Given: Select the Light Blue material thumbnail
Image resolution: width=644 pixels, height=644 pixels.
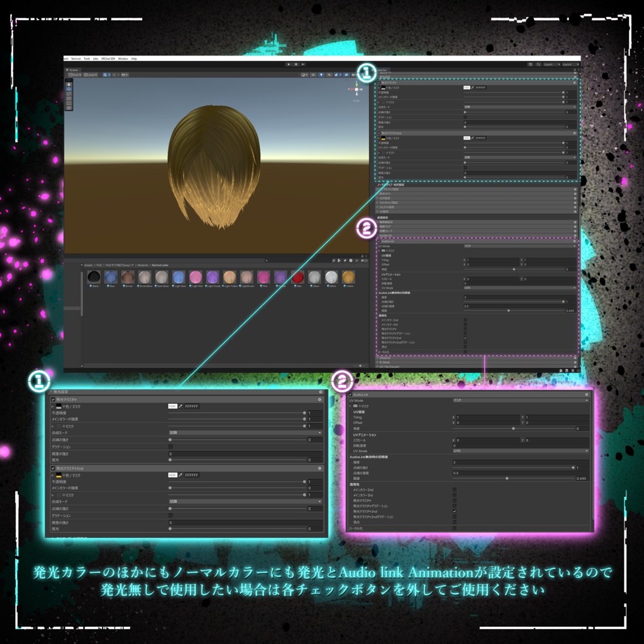Looking at the screenshot, I should tap(179, 277).
